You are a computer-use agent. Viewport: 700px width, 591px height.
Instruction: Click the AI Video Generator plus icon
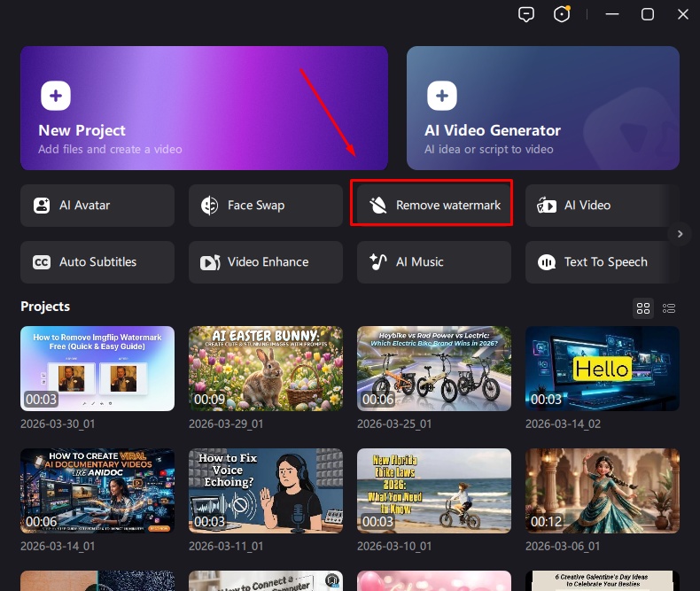click(441, 95)
